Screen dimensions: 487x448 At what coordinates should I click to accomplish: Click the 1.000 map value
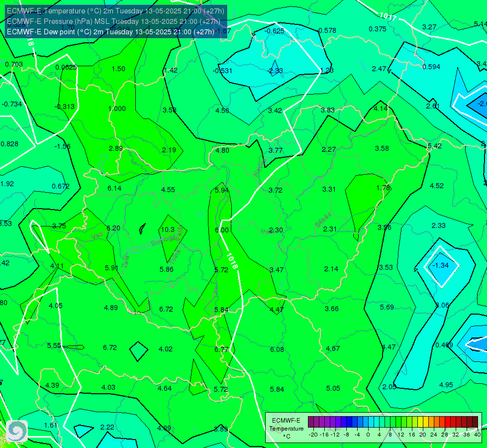[117, 109]
